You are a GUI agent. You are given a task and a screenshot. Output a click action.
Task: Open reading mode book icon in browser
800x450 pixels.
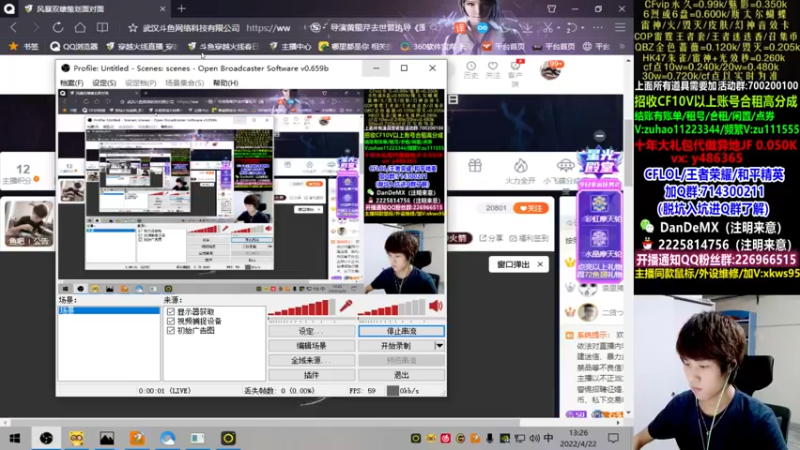click(x=103, y=28)
